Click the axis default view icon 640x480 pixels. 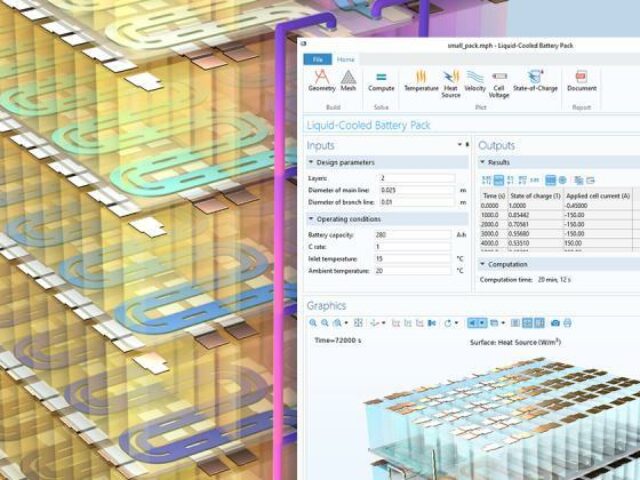374,323
